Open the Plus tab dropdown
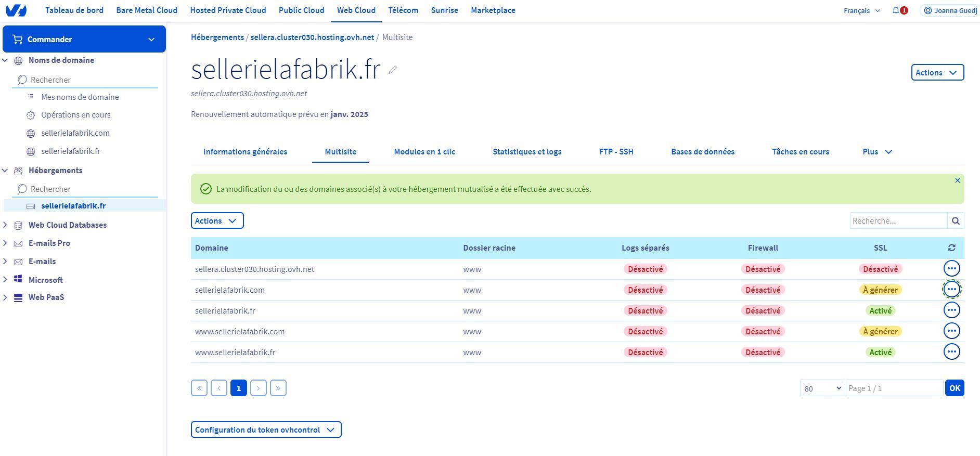The image size is (980, 456). [x=877, y=152]
